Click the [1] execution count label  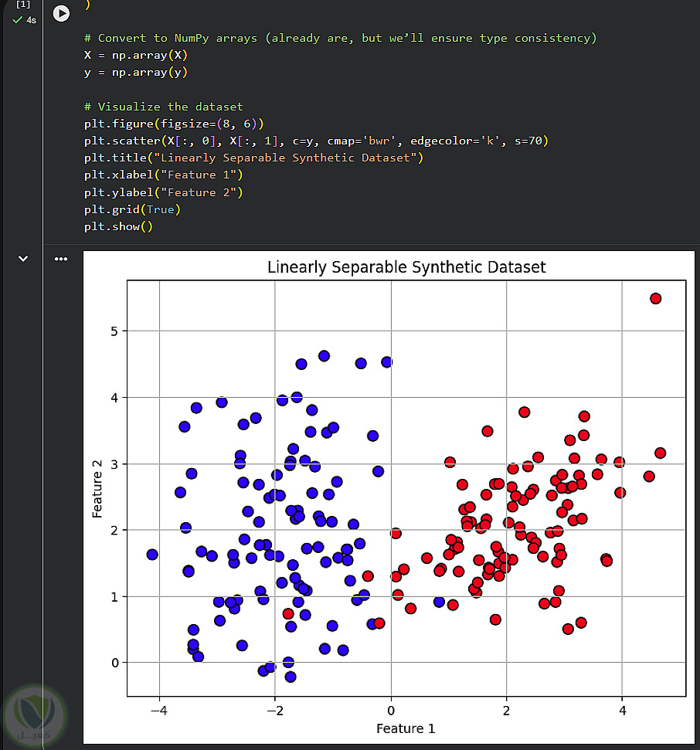22,5
